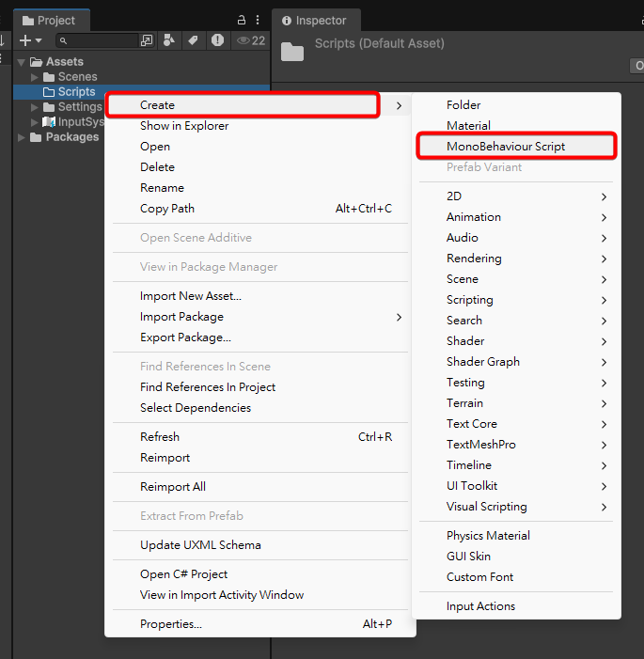
Task: Click the search by label tag icon
Action: 193,40
